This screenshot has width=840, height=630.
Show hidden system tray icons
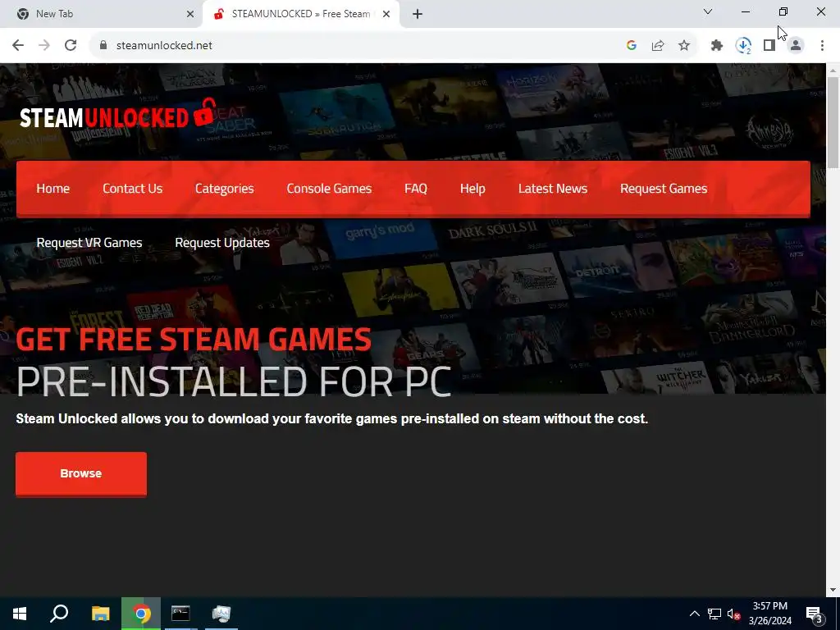(694, 614)
